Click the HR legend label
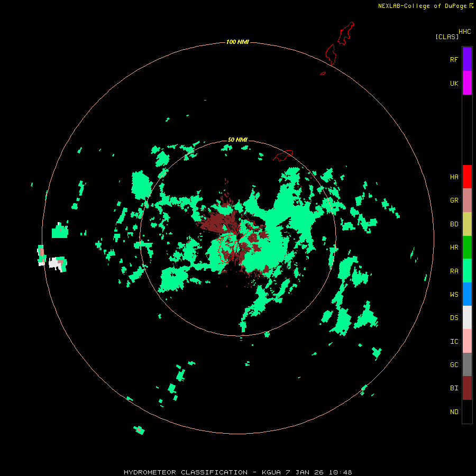The image size is (476, 476). (x=454, y=248)
